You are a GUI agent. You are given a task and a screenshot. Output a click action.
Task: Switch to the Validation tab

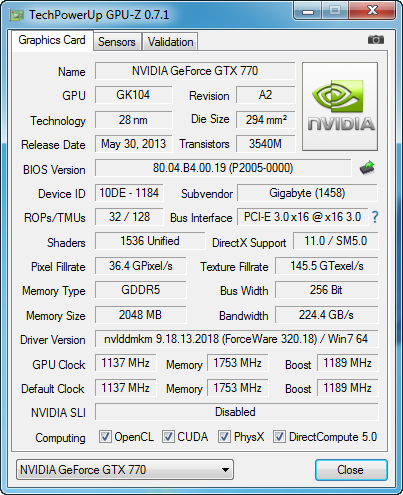pos(170,42)
